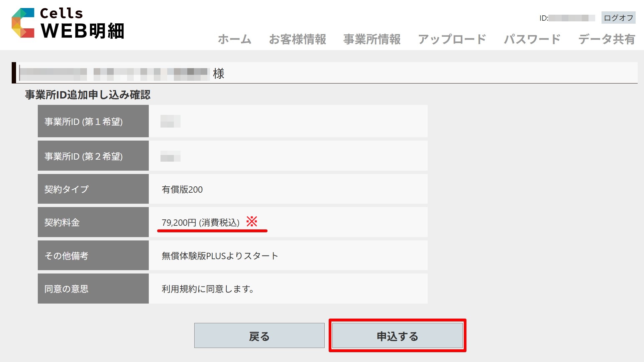This screenshot has height=362, width=644.
Task: Click the 事業所ID (第２希望) label
Action: tap(84, 156)
